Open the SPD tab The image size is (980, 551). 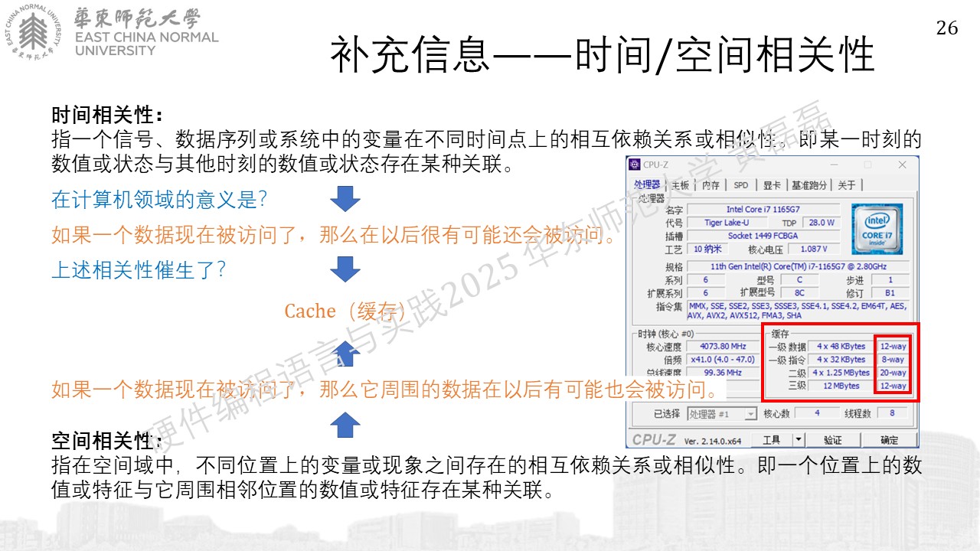click(x=740, y=185)
